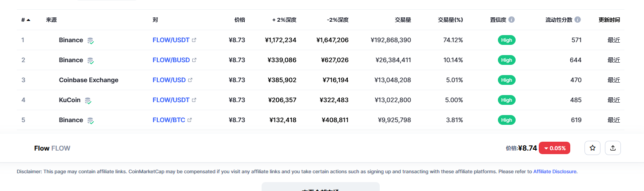Click the star watchlist icon for Flow
This screenshot has height=191, width=644.
(x=592, y=148)
